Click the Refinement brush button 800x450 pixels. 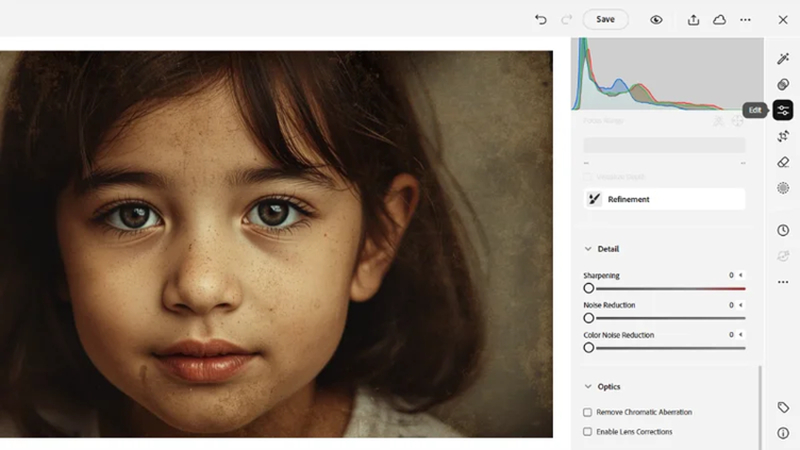pos(664,199)
